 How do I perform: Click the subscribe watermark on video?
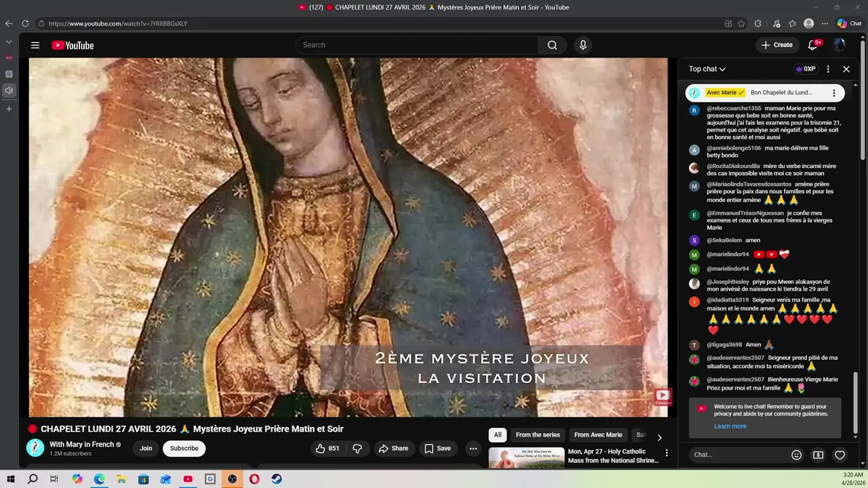pyautogui.click(x=663, y=397)
